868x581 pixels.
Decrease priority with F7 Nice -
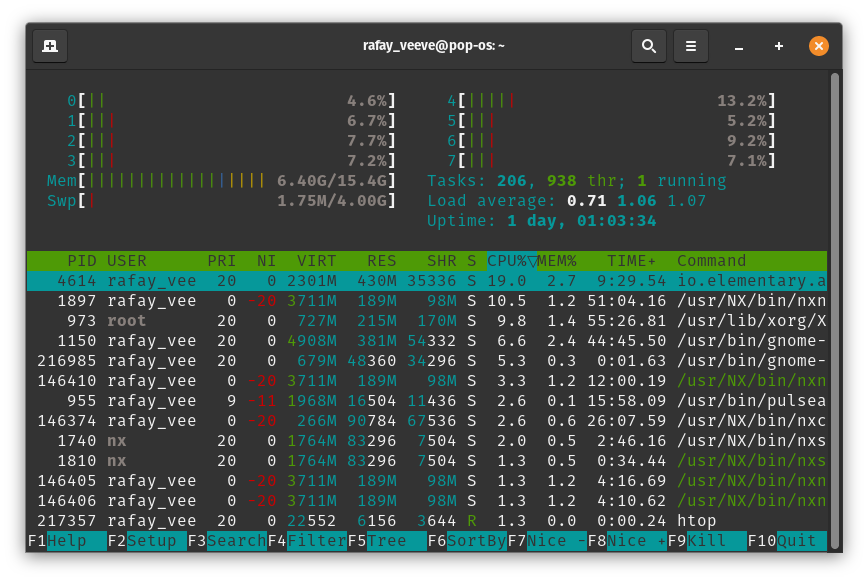click(x=547, y=540)
